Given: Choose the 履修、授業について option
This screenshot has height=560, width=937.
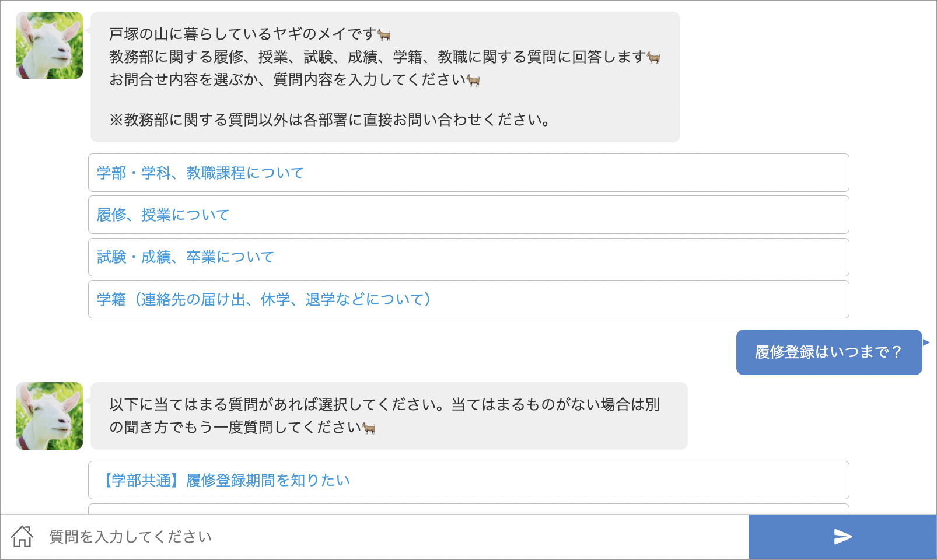Looking at the screenshot, I should (468, 215).
